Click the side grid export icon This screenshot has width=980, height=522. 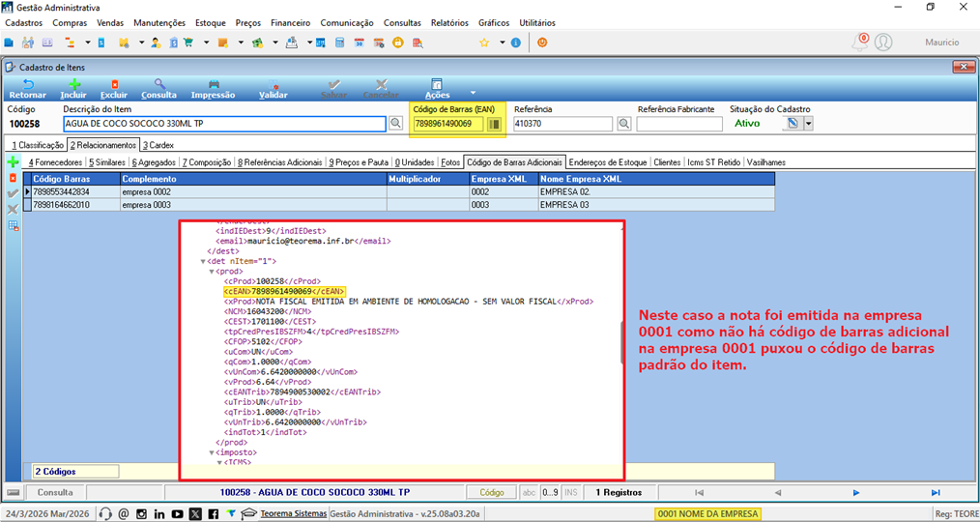pyautogui.click(x=14, y=225)
